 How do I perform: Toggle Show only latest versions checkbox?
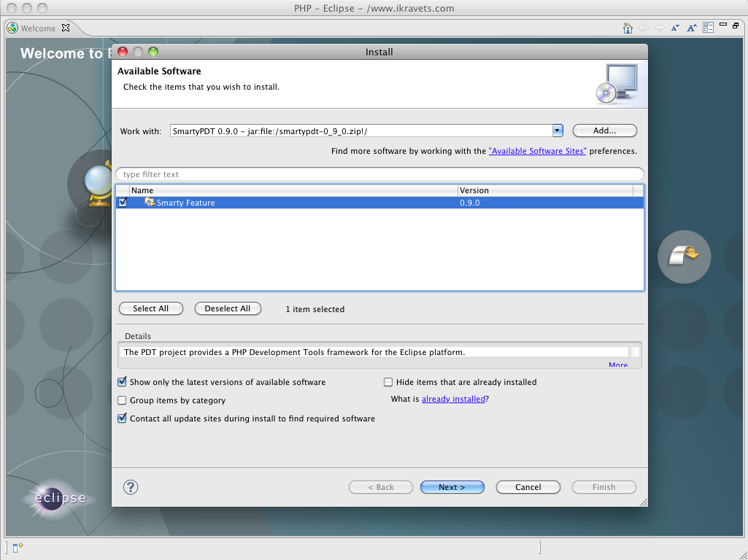pyautogui.click(x=122, y=382)
